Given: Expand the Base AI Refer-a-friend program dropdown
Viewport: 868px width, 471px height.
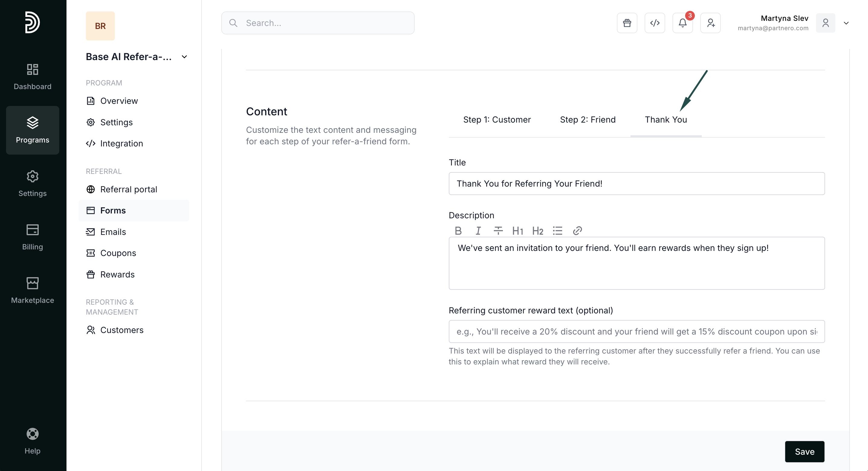Looking at the screenshot, I should click(184, 57).
